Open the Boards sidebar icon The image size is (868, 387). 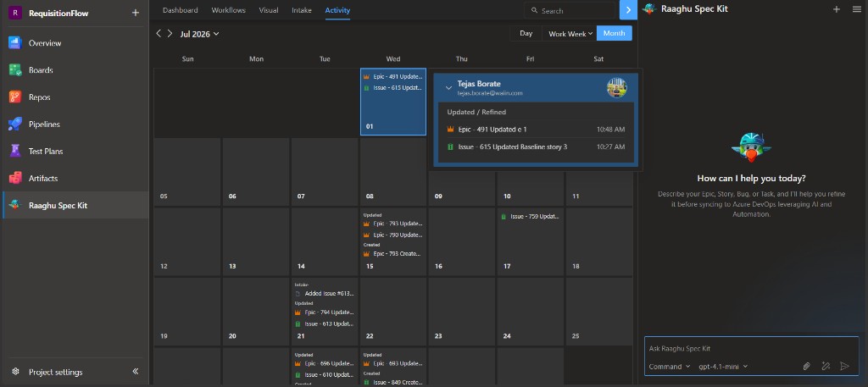pos(15,70)
